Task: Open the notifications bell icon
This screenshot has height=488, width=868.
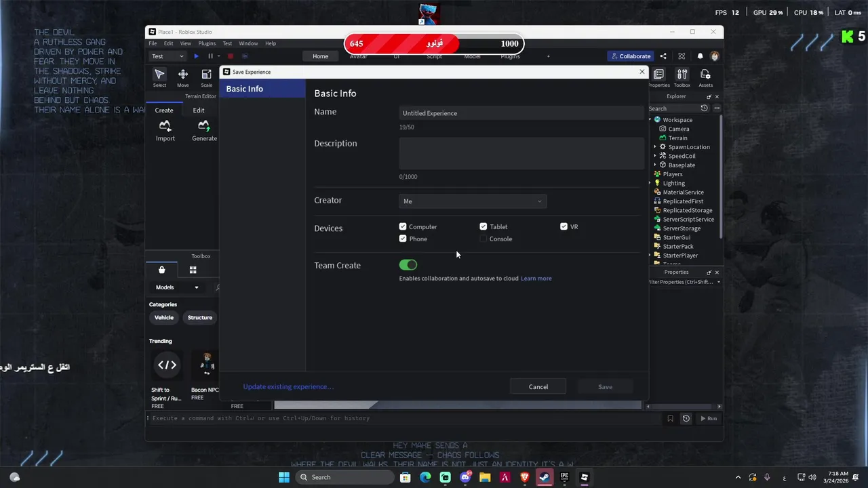Action: click(x=700, y=56)
